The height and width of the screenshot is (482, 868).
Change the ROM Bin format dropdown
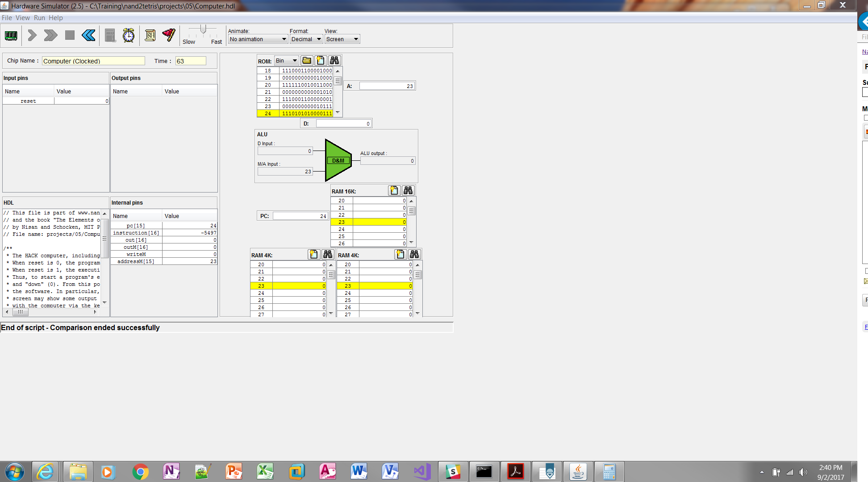[x=286, y=61]
